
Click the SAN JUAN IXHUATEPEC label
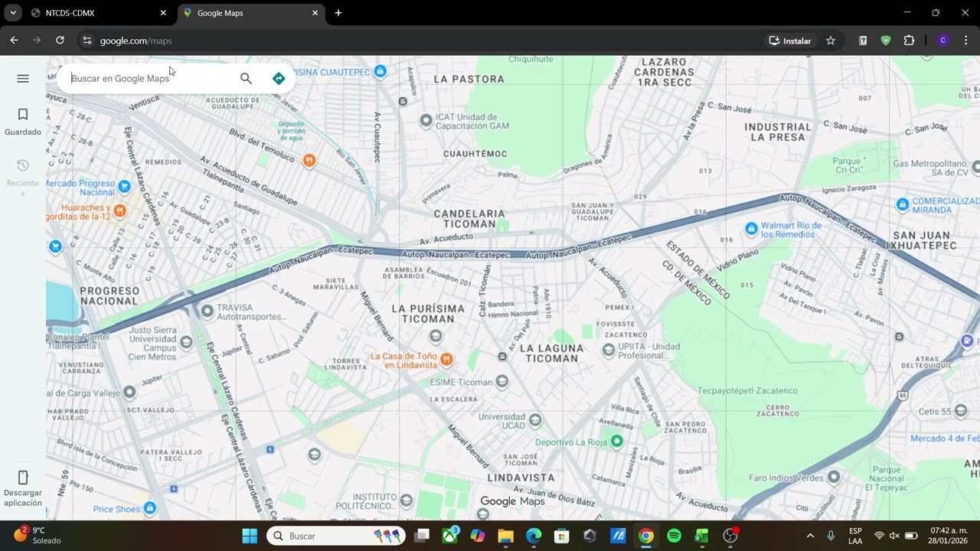pos(924,240)
